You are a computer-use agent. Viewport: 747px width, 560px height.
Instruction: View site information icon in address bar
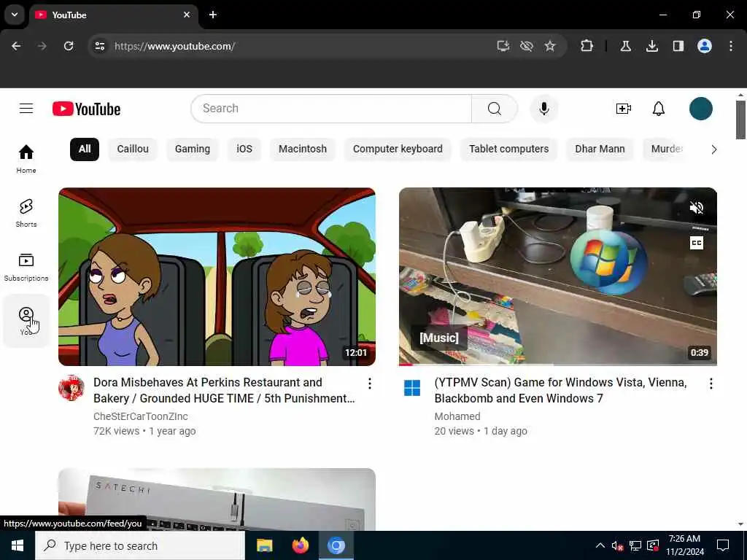tap(99, 46)
